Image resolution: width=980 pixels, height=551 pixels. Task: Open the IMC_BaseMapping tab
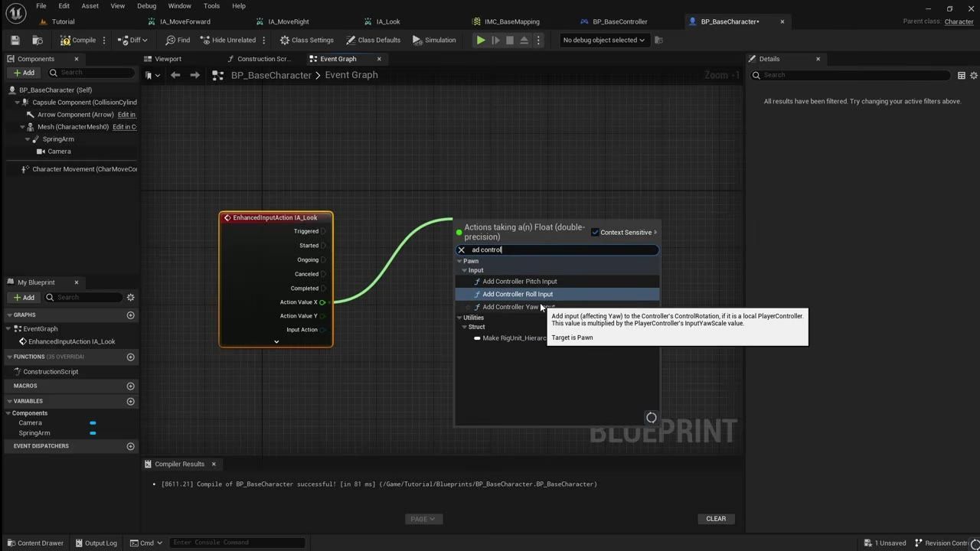coord(511,21)
